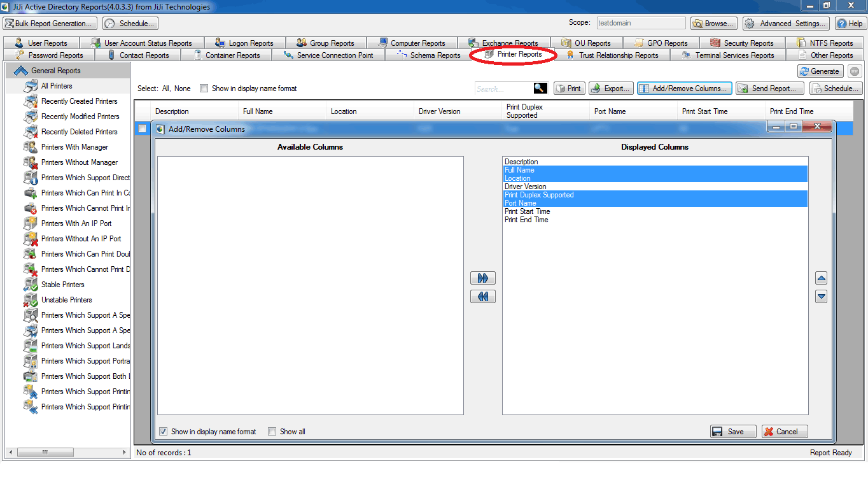Open the Help button
868x489 pixels.
point(850,24)
